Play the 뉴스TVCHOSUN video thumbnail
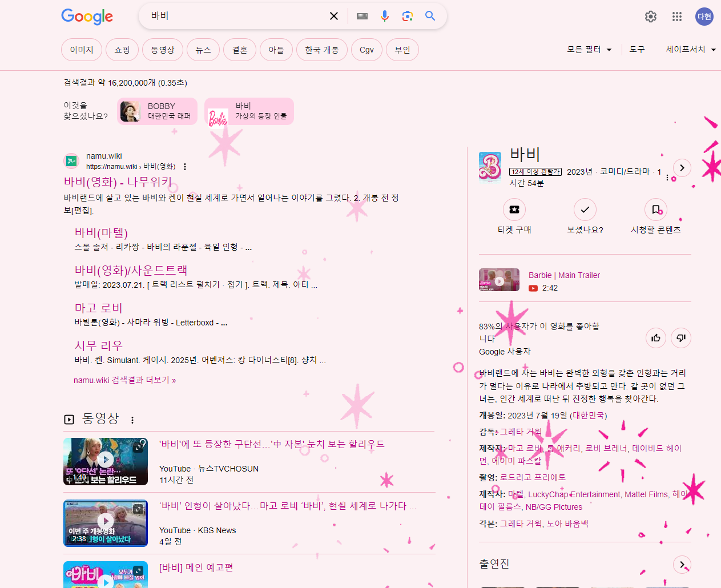Image resolution: width=721 pixels, height=588 pixels. [x=106, y=461]
